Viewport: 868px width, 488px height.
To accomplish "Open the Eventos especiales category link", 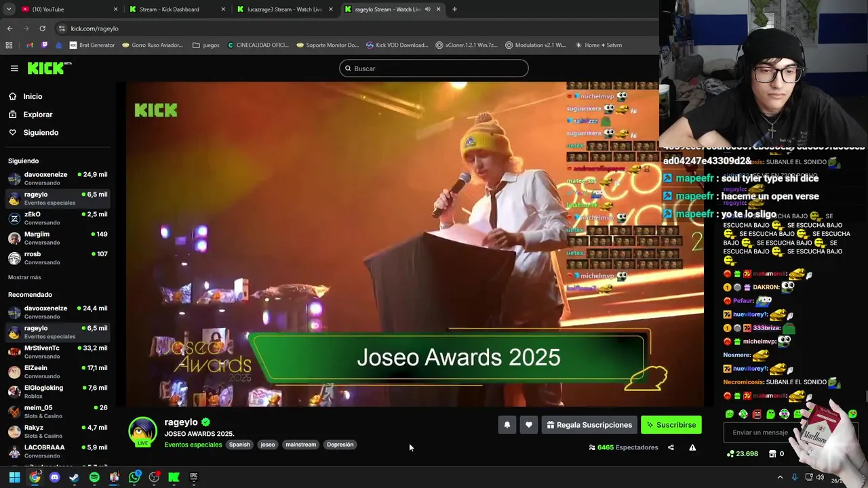I will click(x=193, y=445).
